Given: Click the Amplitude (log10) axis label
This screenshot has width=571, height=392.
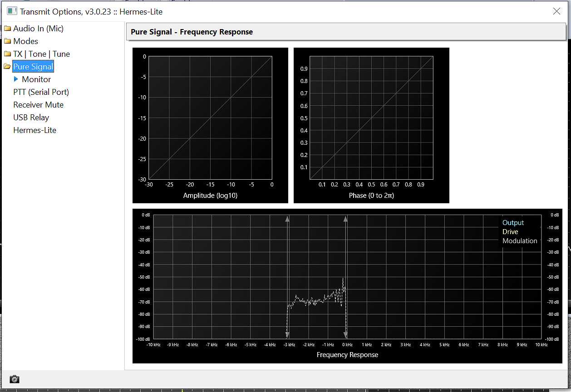Looking at the screenshot, I should pos(210,196).
